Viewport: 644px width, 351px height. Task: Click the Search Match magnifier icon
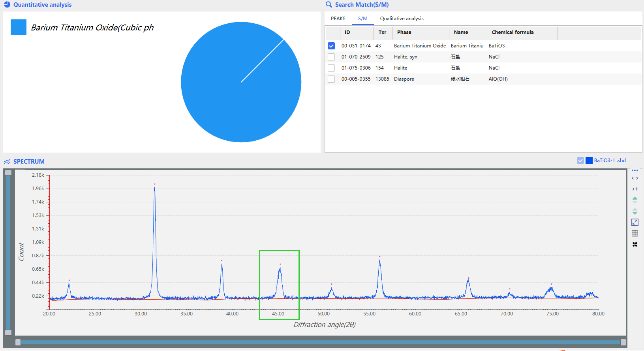click(329, 5)
